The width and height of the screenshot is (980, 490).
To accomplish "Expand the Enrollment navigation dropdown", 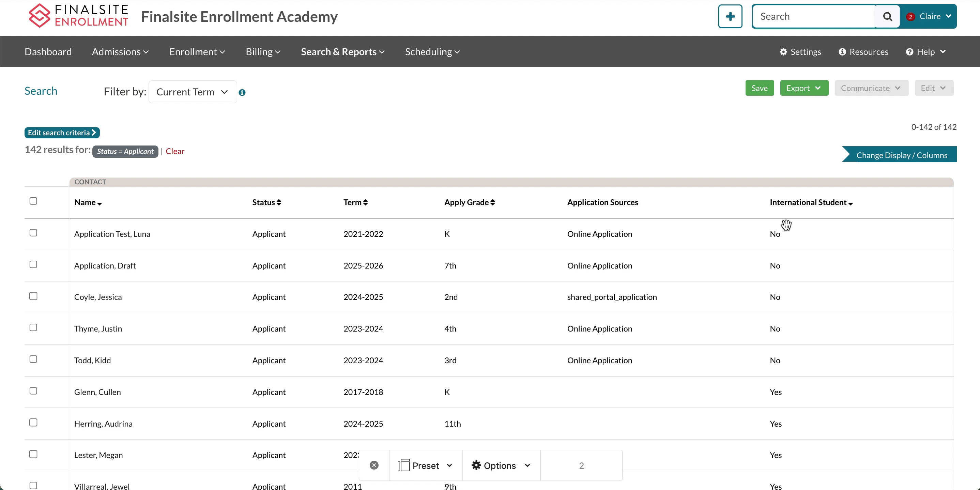I will point(197,51).
